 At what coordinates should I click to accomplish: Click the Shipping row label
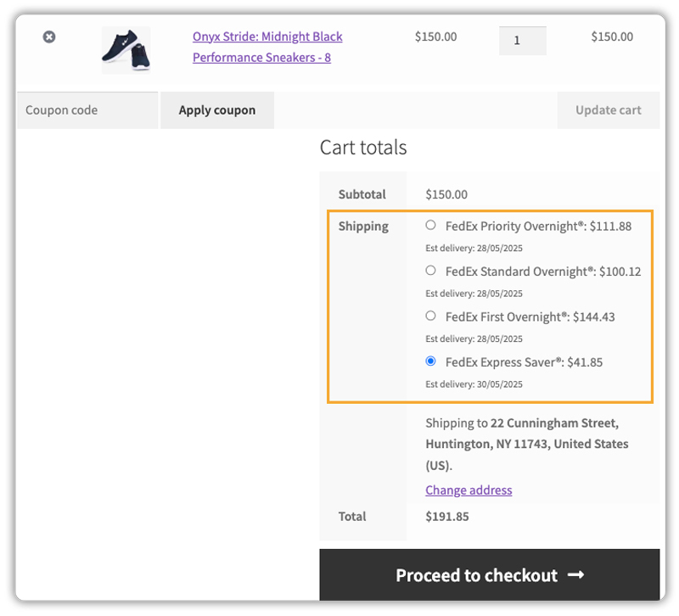363,226
